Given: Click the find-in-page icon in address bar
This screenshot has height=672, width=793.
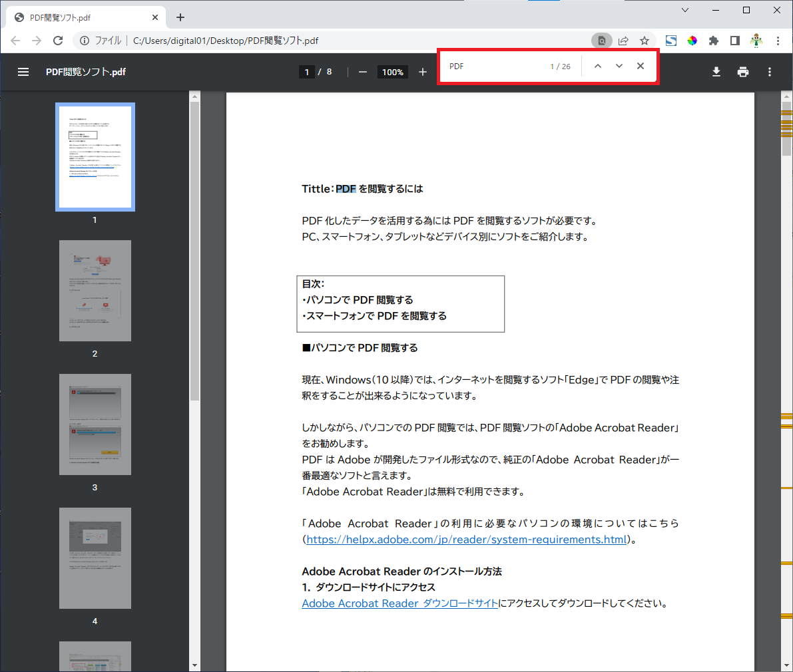Looking at the screenshot, I should click(x=602, y=41).
